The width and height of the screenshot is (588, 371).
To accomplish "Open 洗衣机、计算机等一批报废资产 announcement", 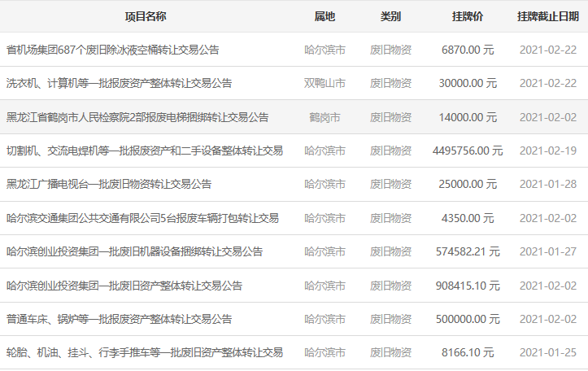I will pos(119,83).
